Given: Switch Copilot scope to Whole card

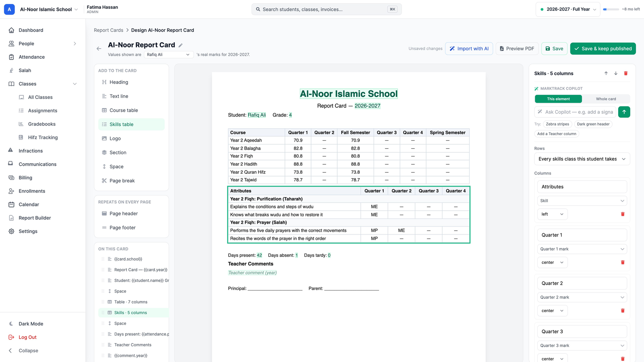Looking at the screenshot, I should (606, 99).
